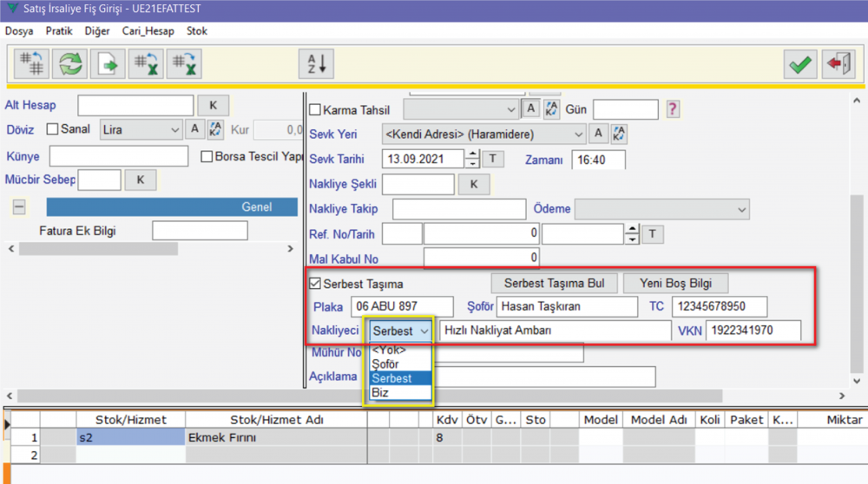Click the green checkmark save icon
Screen dimensions: 868x484
[x=799, y=64]
